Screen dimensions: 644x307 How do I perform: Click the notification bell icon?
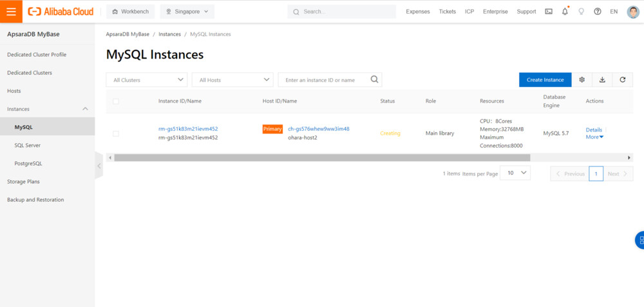click(x=565, y=12)
